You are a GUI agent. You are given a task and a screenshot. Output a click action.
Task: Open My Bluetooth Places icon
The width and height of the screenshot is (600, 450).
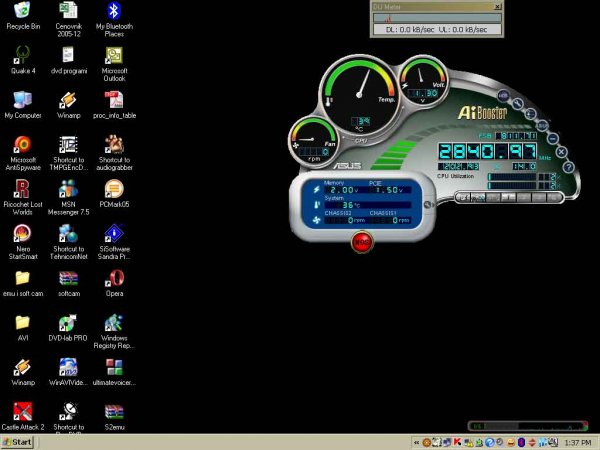114,19
